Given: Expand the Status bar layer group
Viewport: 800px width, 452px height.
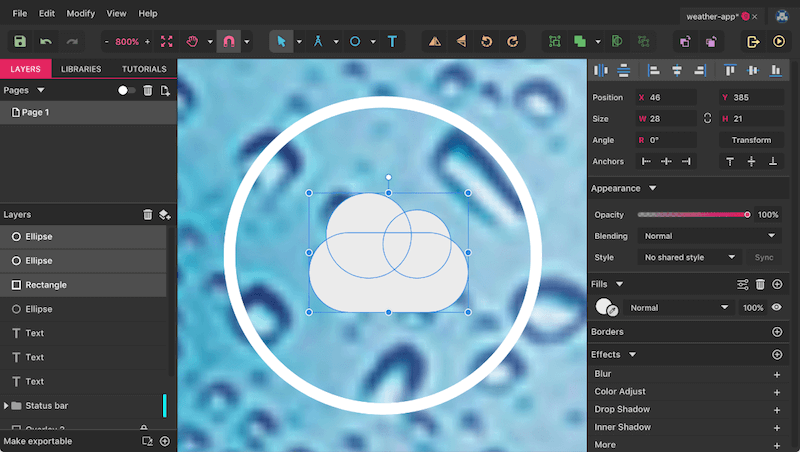Looking at the screenshot, I should (7, 406).
